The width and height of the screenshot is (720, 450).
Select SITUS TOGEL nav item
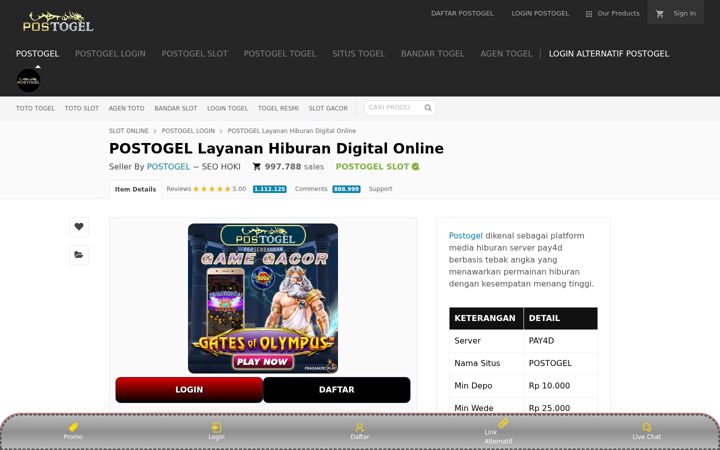359,53
